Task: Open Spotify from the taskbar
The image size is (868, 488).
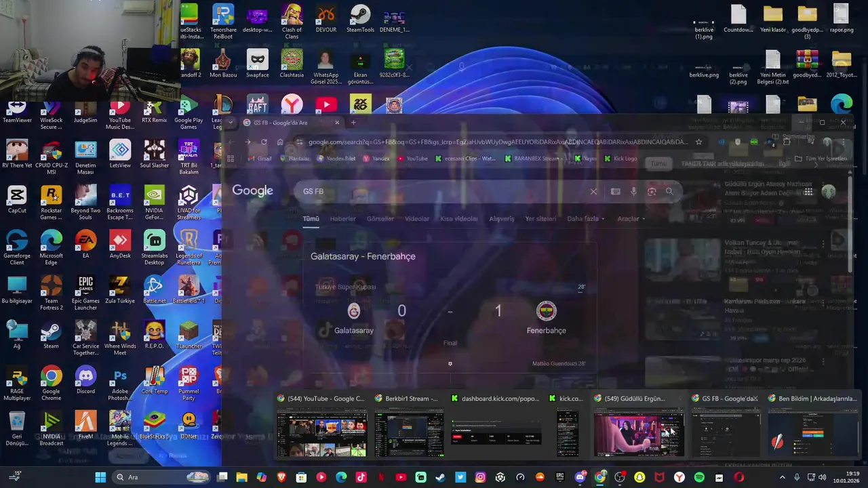Action: pyautogui.click(x=699, y=477)
